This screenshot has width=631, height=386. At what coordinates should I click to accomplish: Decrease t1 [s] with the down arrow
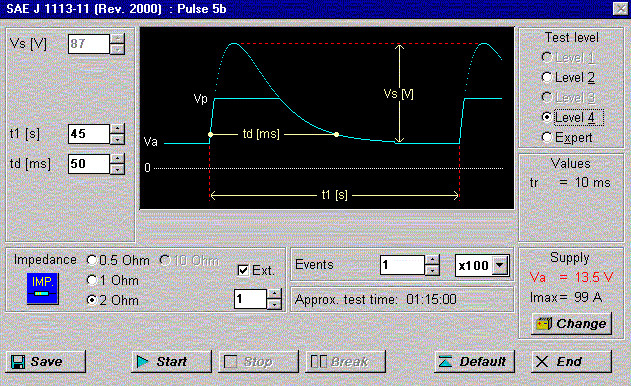pyautogui.click(x=117, y=139)
